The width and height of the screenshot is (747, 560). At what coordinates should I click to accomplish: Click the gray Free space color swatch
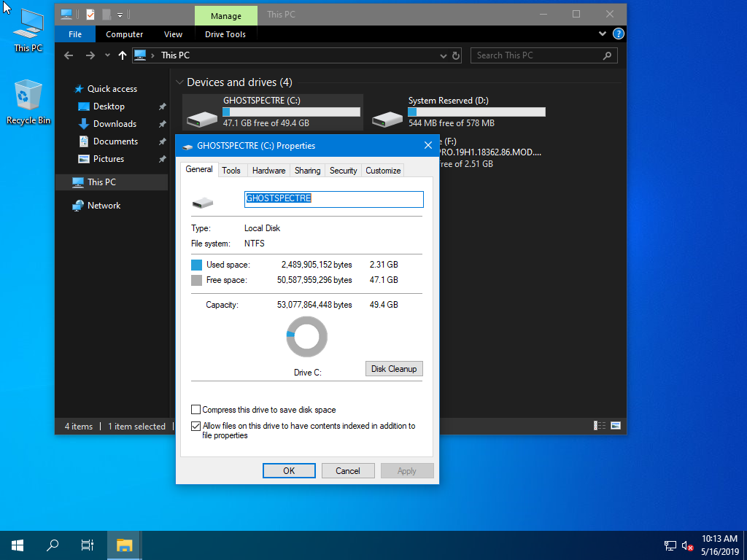pyautogui.click(x=196, y=280)
